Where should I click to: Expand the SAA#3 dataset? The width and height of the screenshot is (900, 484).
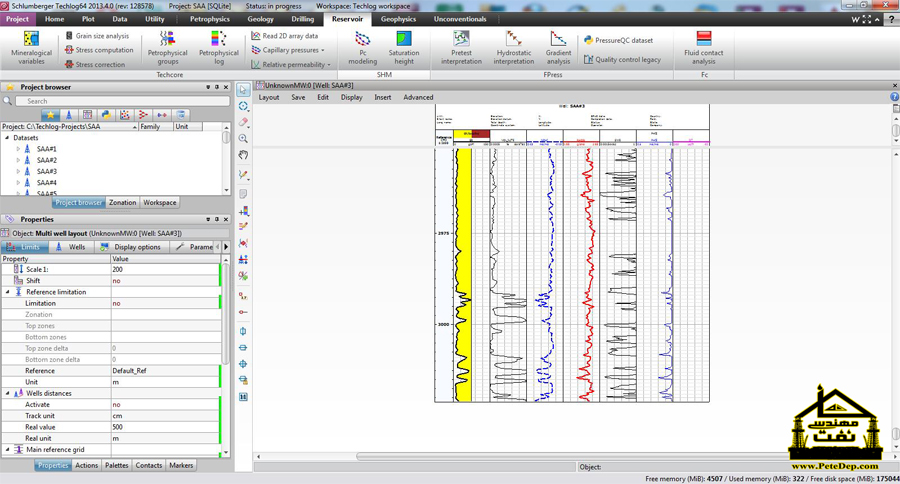click(18, 171)
